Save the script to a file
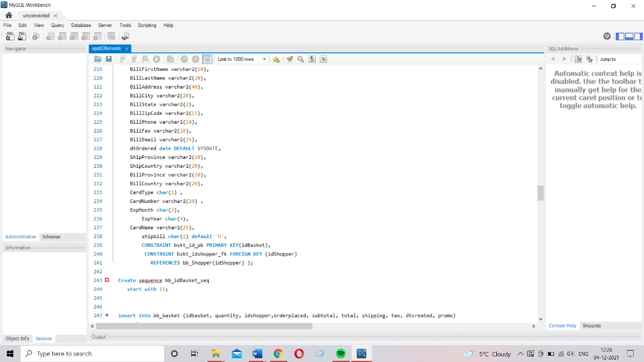 tap(109, 59)
